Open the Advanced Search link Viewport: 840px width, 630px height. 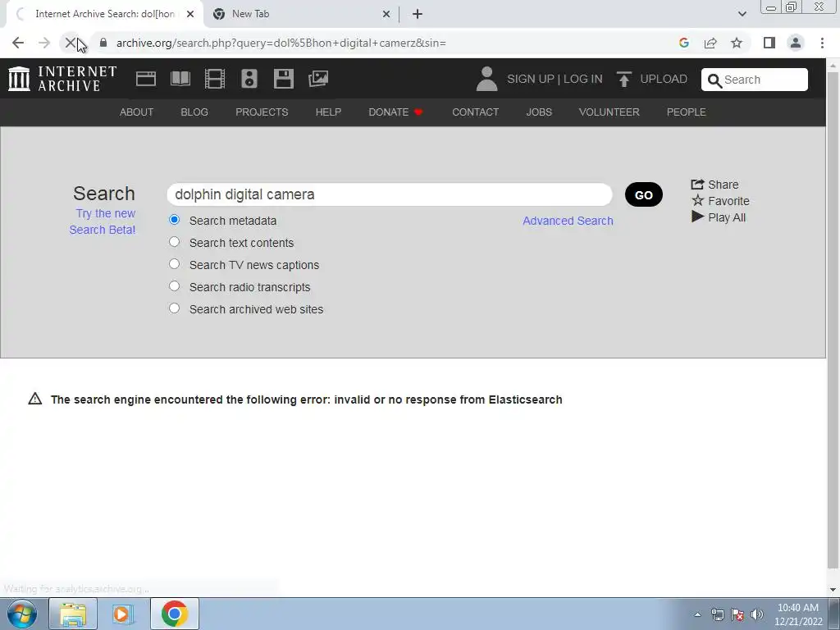click(x=568, y=221)
